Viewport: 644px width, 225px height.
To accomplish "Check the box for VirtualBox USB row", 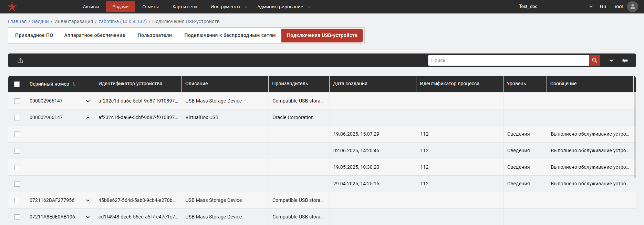I will tap(17, 118).
